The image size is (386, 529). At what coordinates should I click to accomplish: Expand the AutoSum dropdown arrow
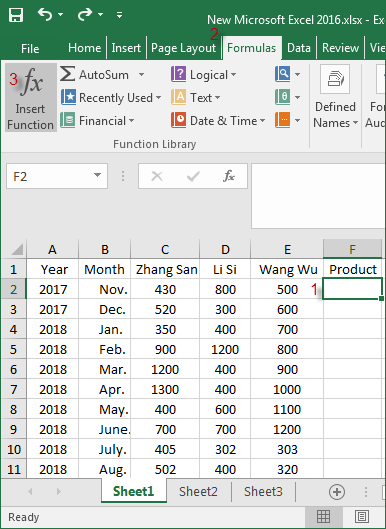click(x=141, y=74)
